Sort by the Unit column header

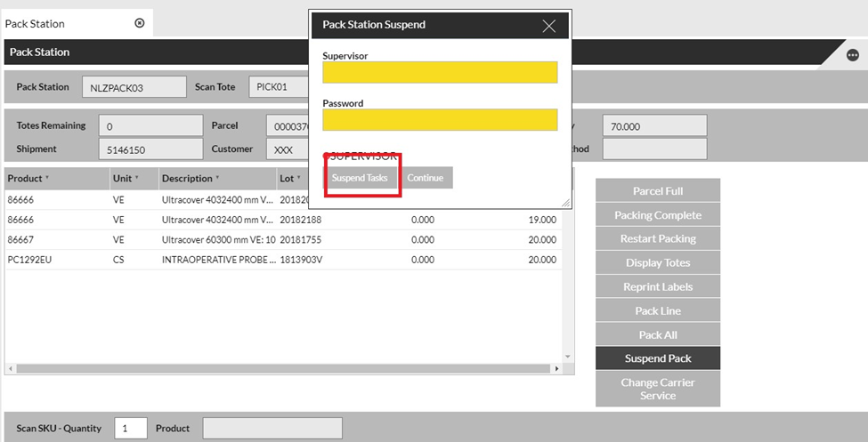(122, 179)
